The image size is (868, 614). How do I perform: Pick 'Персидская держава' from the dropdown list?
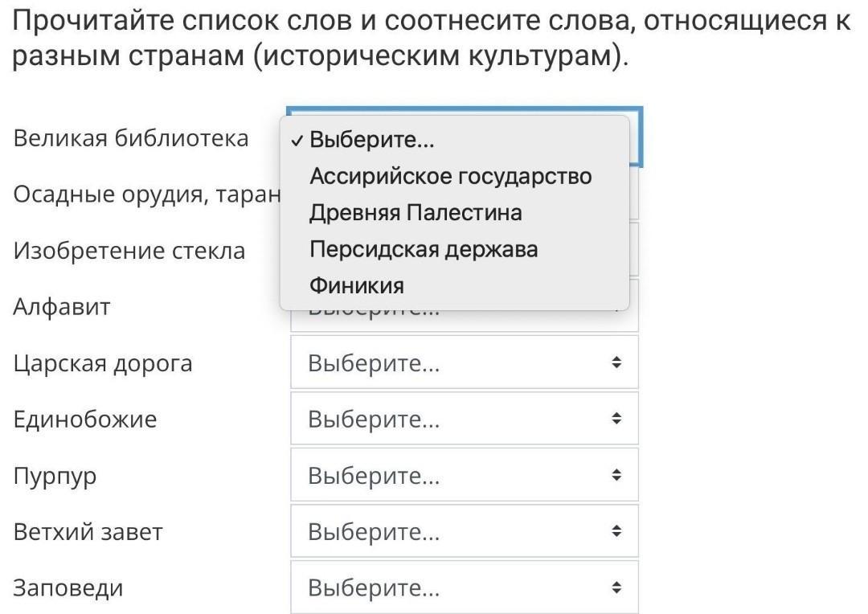(424, 249)
